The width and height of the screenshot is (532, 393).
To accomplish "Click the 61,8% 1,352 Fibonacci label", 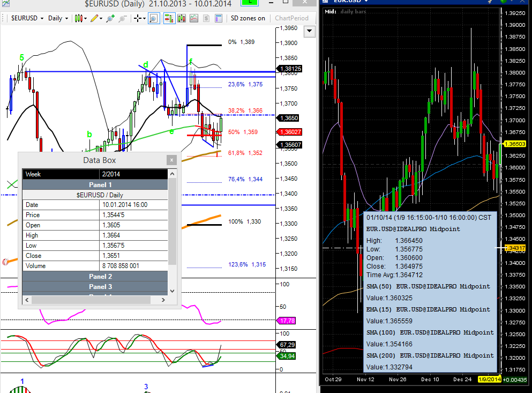I will 245,153.
